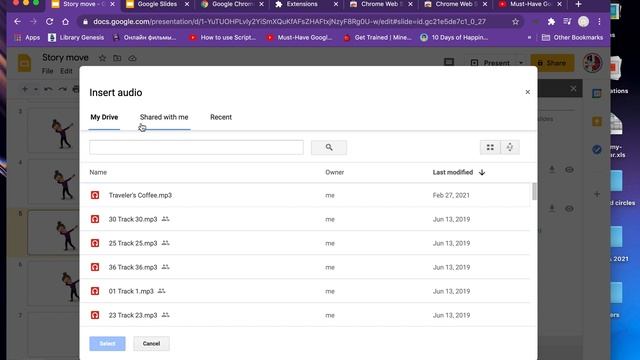Click the search magnifier button

(329, 147)
